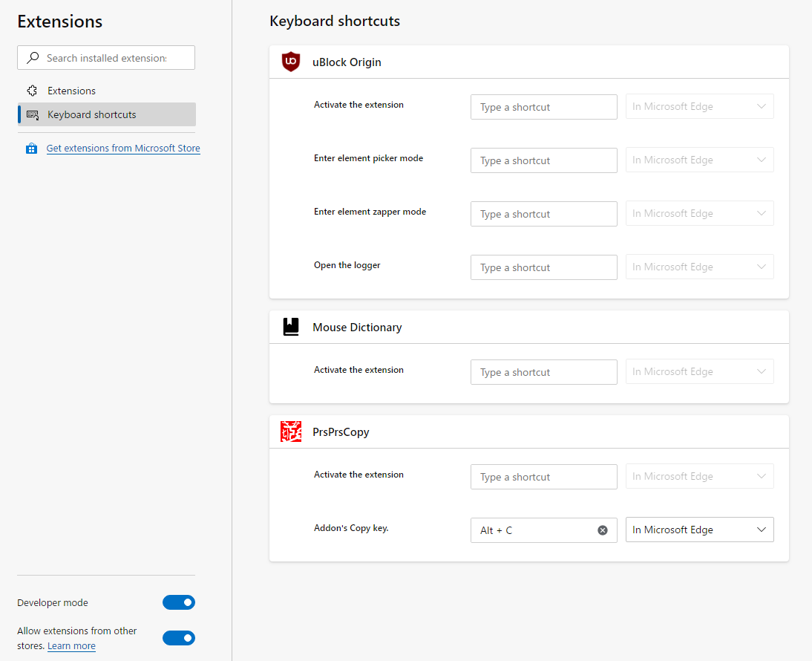
Task: Open scope dropdown for Mouse Dictionary activation
Action: click(x=699, y=372)
